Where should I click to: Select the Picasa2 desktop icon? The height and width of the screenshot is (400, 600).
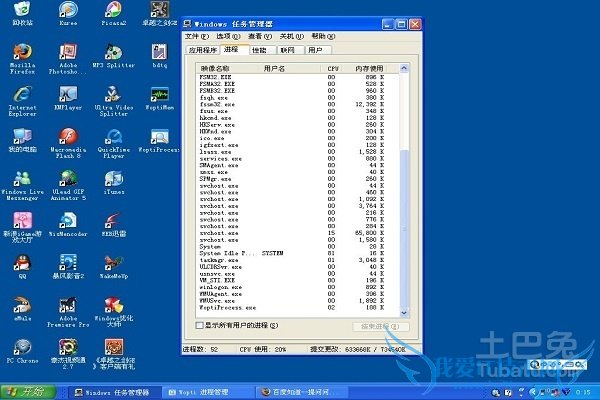112,10
